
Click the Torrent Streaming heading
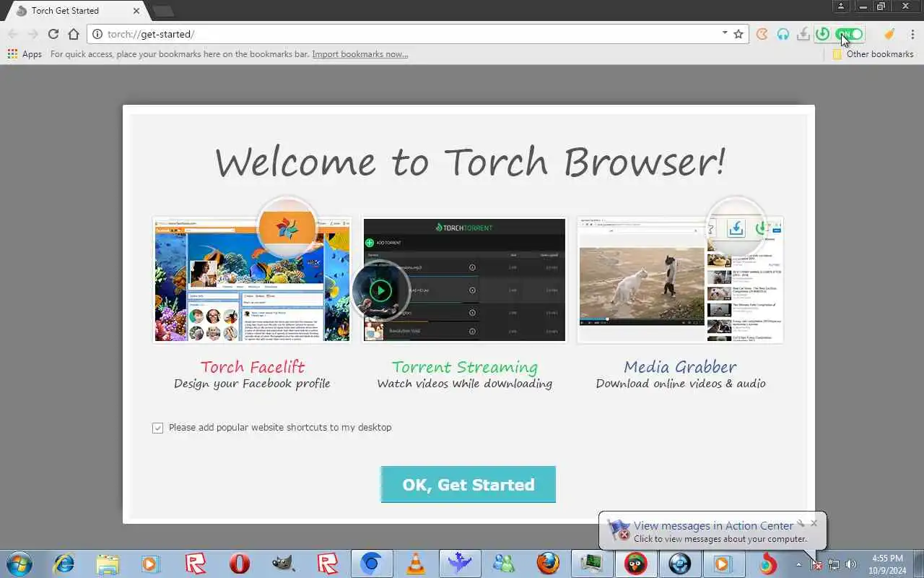(465, 367)
